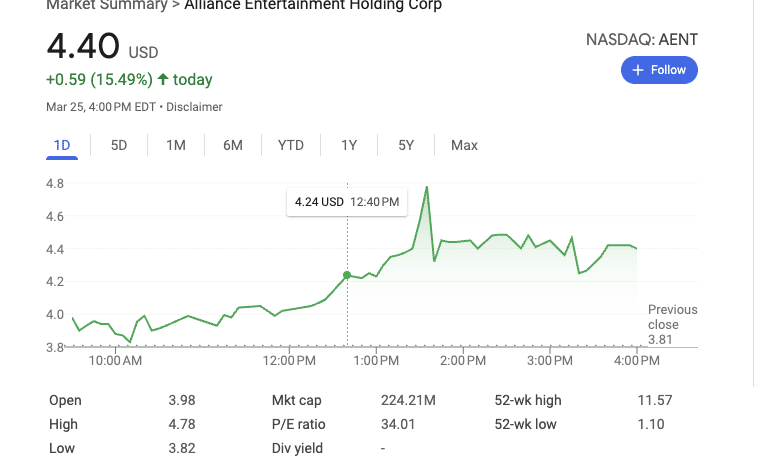Image resolution: width=766 pixels, height=476 pixels.
Task: Switch to the 1M chart tab
Action: click(176, 145)
